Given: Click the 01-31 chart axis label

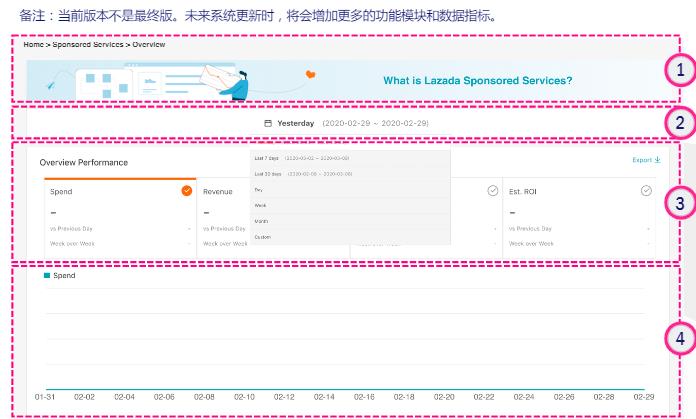Looking at the screenshot, I should coord(45,397).
